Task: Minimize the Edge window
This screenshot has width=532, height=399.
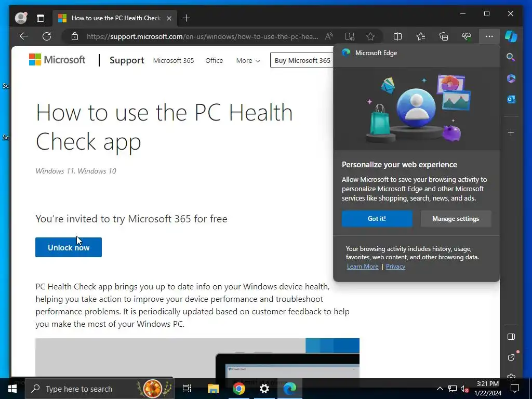Action: (x=463, y=14)
